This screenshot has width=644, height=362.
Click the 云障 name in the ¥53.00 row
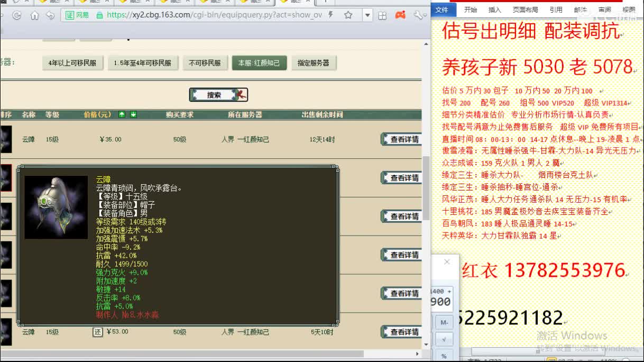[29, 332]
